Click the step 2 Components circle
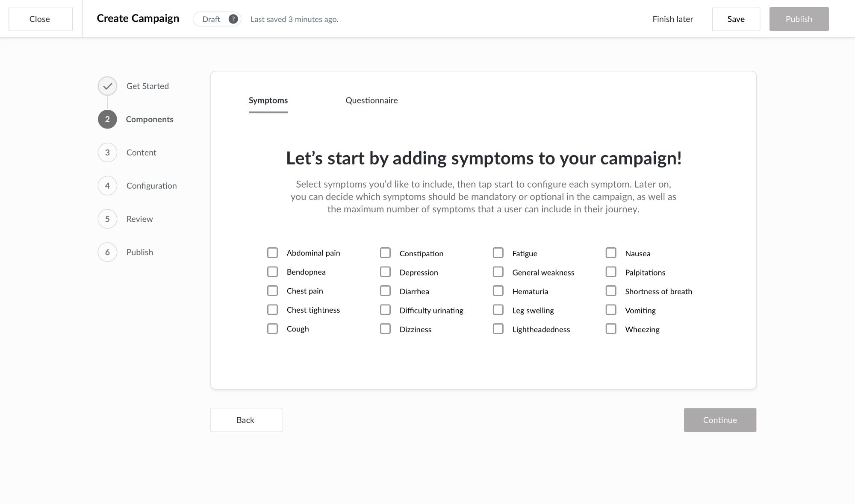This screenshot has height=504, width=855. [107, 119]
